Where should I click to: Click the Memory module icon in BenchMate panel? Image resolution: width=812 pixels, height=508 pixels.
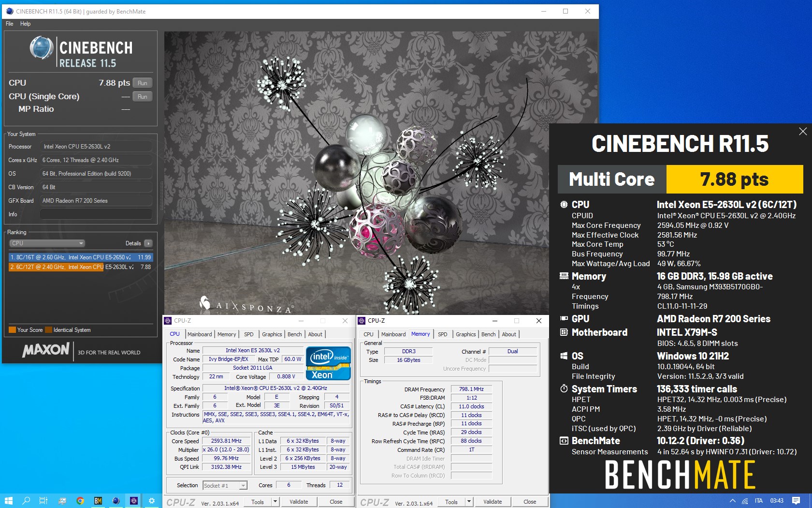click(564, 276)
